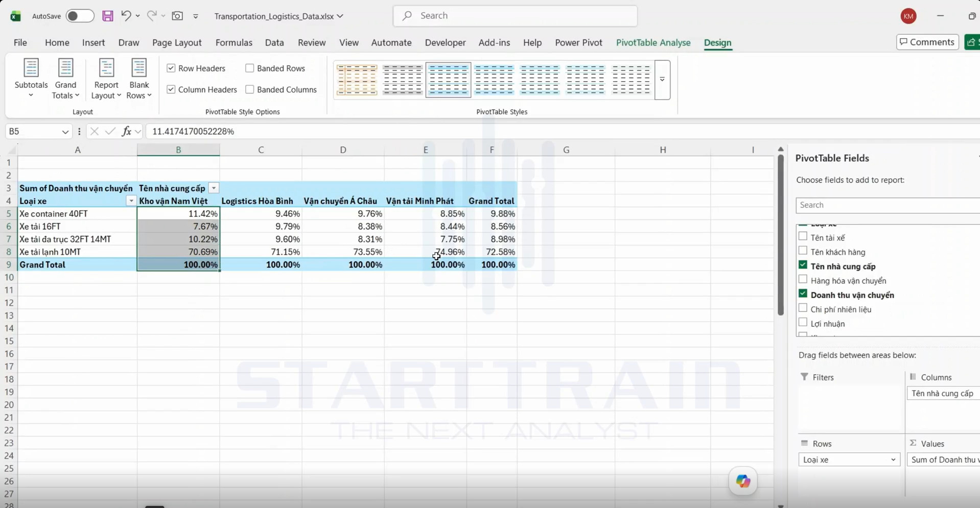This screenshot has height=508, width=980.
Task: Open the Report Layout button
Action: [106, 79]
